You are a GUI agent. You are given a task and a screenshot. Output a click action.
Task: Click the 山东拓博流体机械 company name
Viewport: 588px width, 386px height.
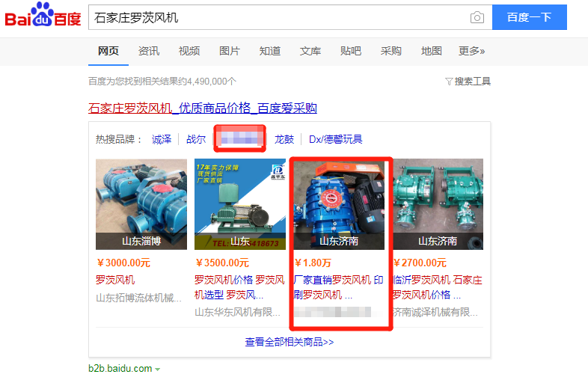(x=138, y=298)
